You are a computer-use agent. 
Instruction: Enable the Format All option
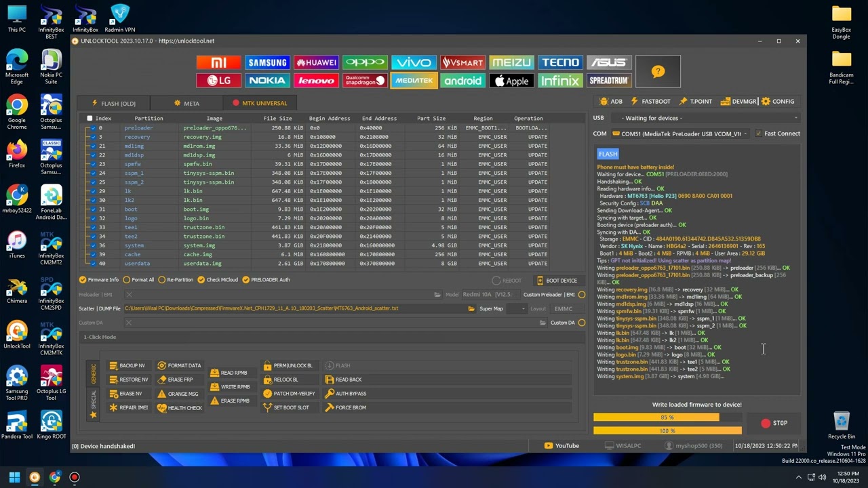coord(138,280)
